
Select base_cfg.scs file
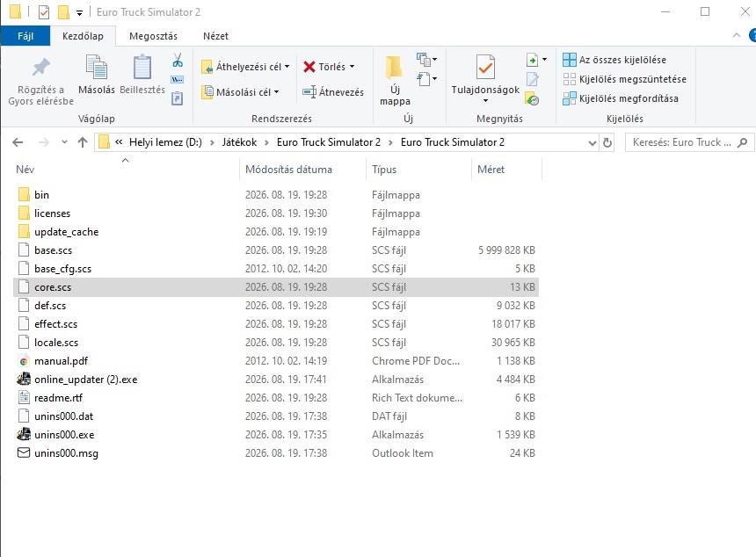276,268
